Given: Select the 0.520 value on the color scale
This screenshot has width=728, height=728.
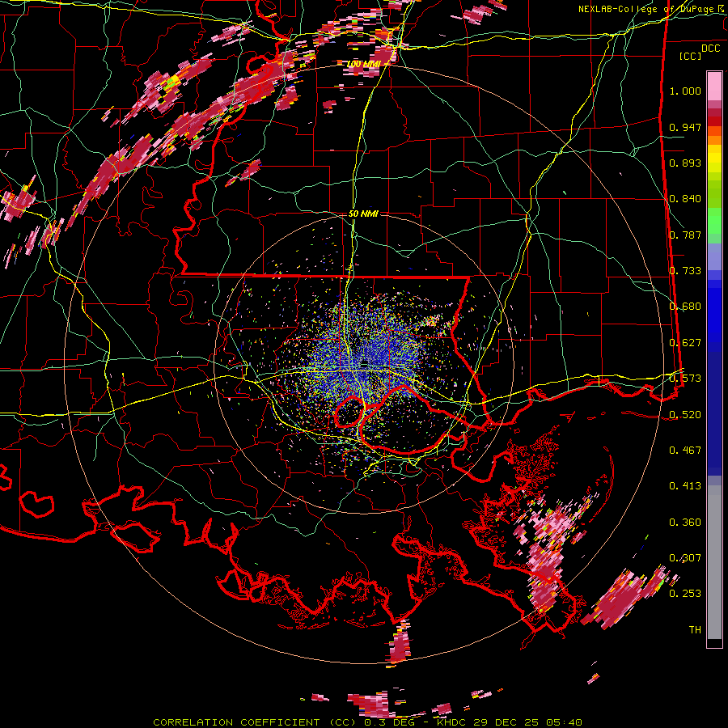Looking at the screenshot, I should click(x=685, y=415).
